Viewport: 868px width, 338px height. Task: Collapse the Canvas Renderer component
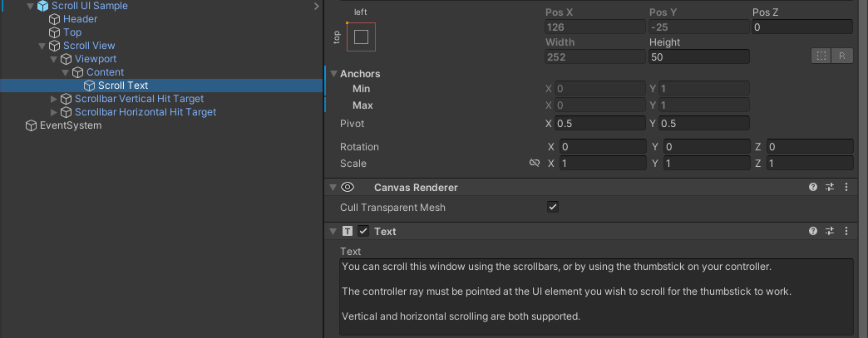[x=333, y=188]
